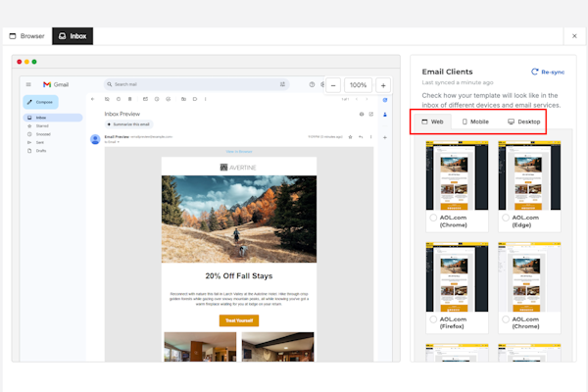Screen dimensions: 588x392
Task: Click the sender avatar icon
Action: click(95, 139)
